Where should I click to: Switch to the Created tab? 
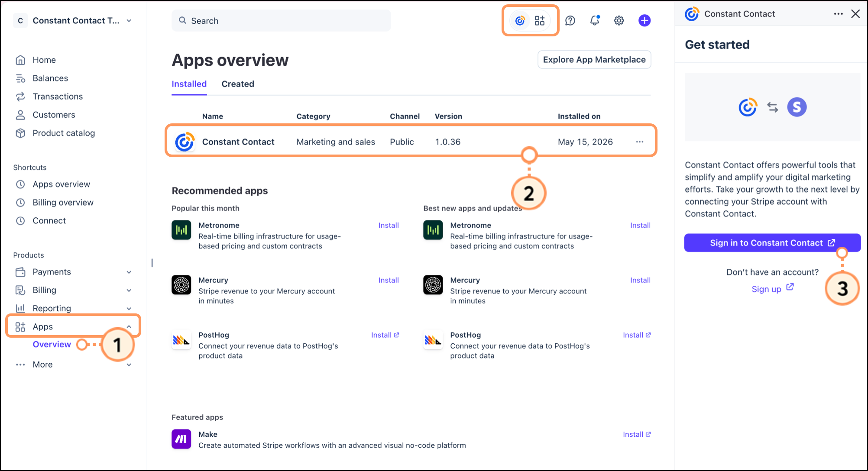pos(238,84)
